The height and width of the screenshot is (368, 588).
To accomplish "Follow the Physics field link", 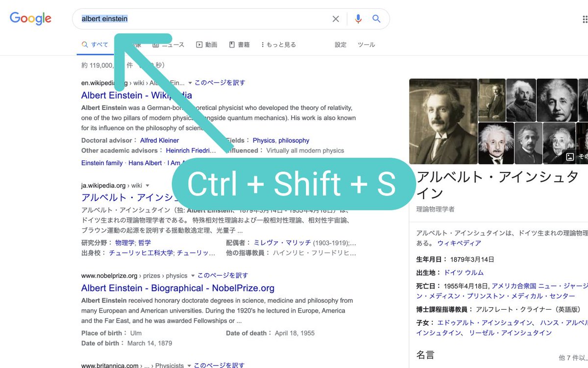I will [264, 140].
